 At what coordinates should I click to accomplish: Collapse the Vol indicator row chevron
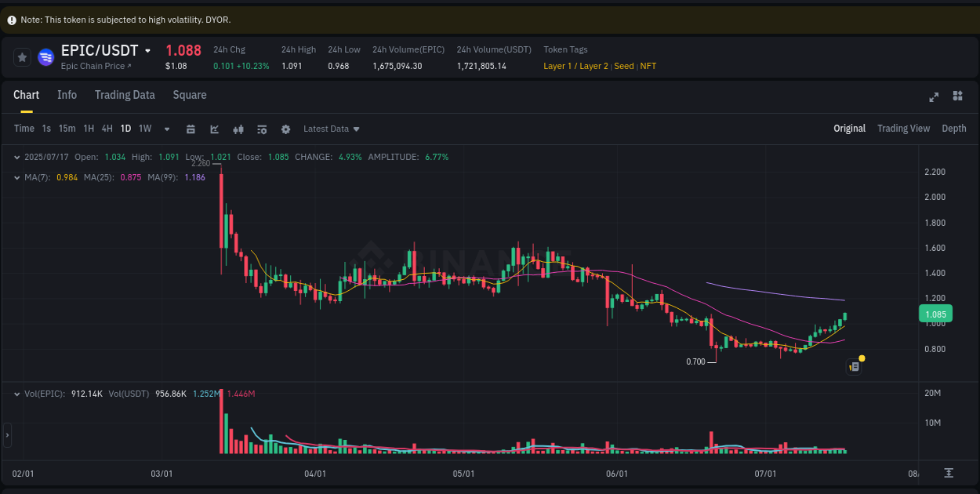coord(16,394)
